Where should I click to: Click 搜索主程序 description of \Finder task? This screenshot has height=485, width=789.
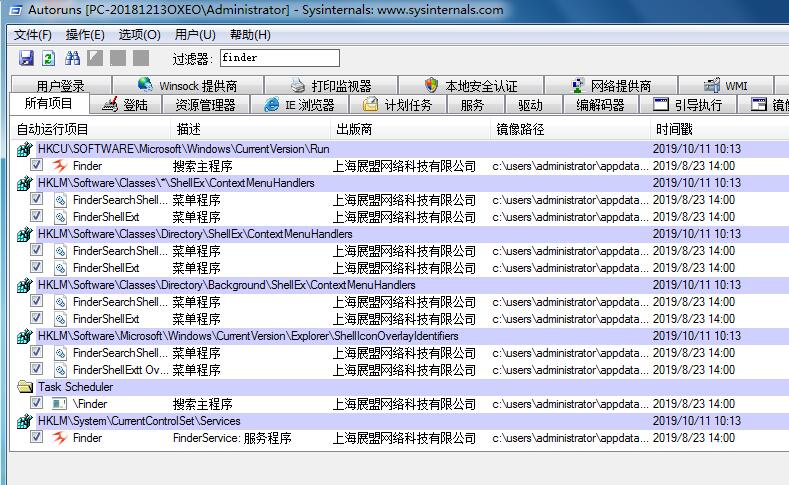pyautogui.click(x=202, y=404)
